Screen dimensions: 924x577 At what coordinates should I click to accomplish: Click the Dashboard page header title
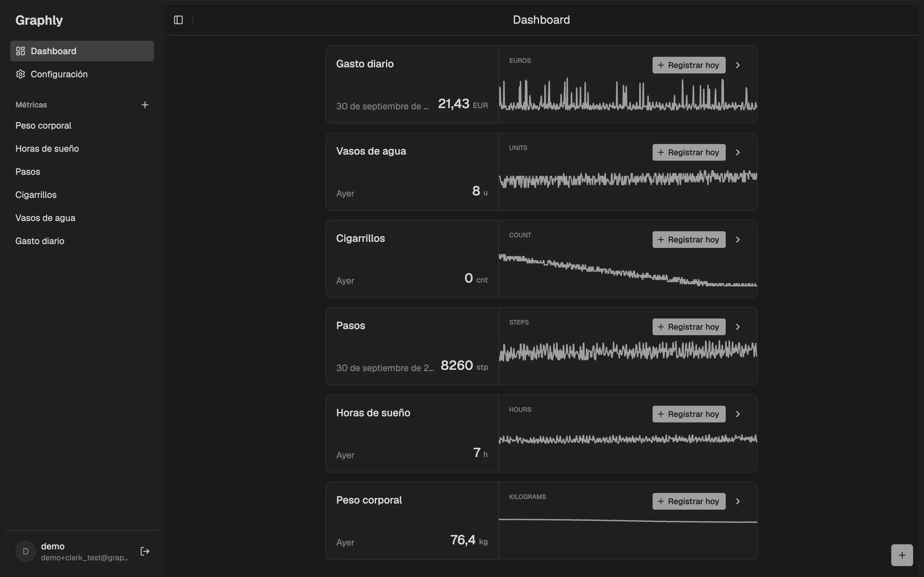(541, 20)
